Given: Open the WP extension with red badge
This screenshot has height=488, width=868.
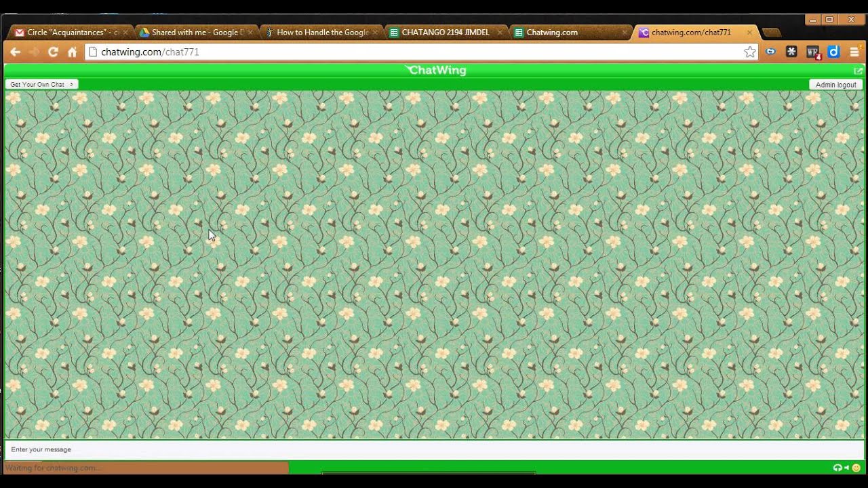Looking at the screenshot, I should 813,52.
